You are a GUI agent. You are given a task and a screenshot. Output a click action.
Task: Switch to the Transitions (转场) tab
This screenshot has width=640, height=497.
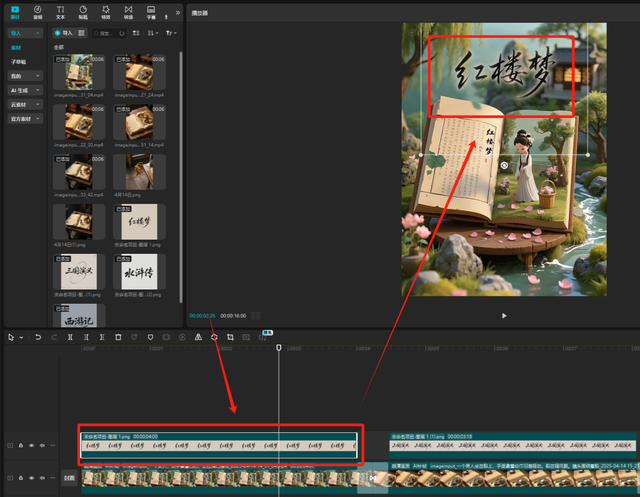[128, 12]
